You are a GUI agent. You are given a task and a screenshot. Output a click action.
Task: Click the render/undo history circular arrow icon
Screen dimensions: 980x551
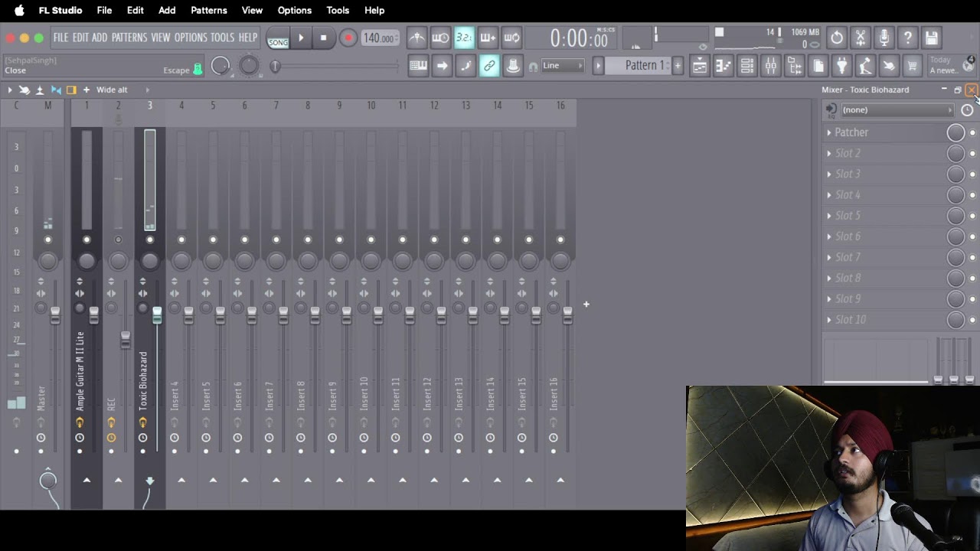(837, 37)
